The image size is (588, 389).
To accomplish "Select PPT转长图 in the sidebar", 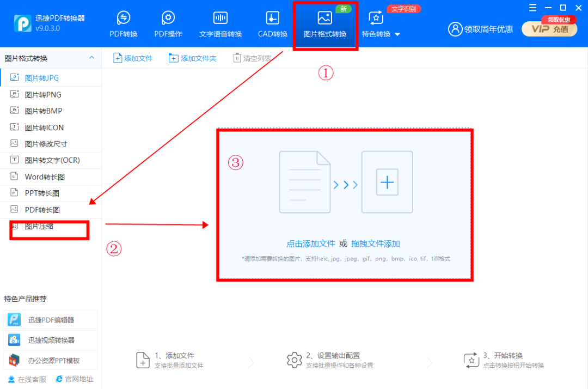I will coord(51,193).
